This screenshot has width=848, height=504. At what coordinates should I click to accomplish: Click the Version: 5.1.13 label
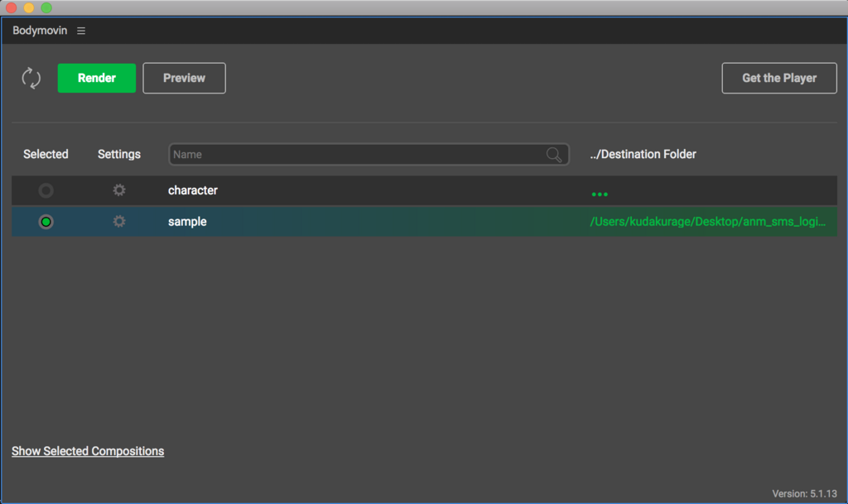coord(804,494)
